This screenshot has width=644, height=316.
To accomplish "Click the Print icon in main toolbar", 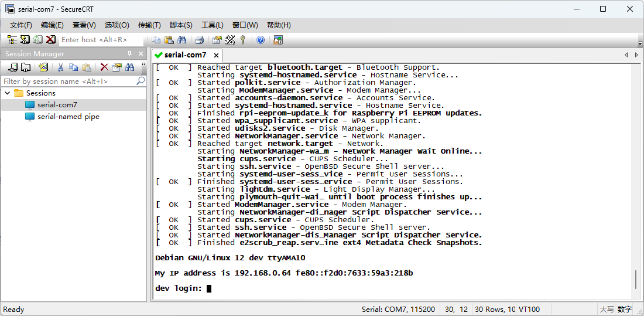I will 199,40.
